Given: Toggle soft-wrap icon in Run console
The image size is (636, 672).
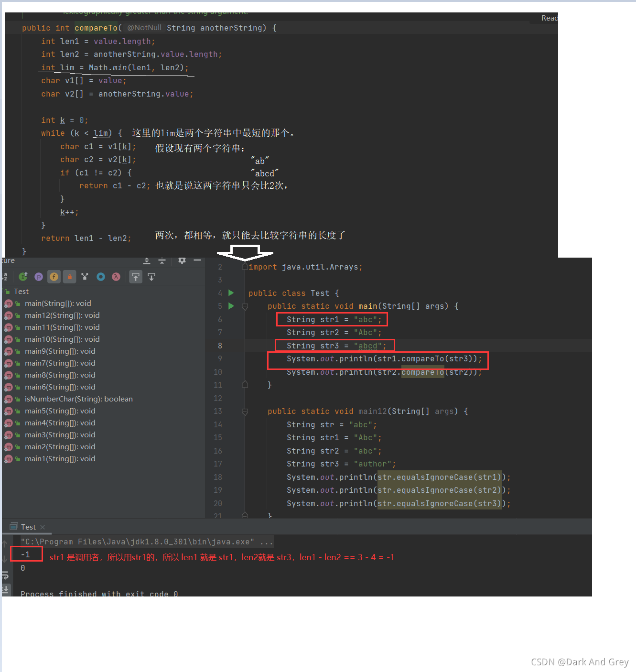Looking at the screenshot, I should tap(5, 575).
